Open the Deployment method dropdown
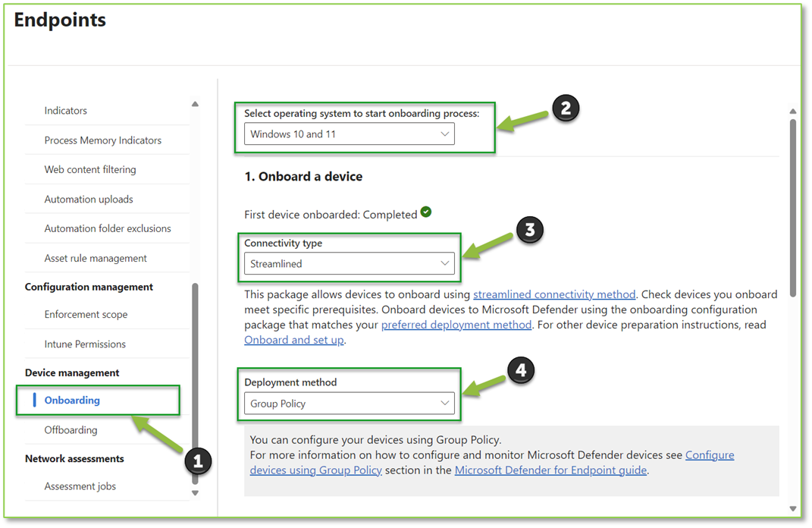 [348, 403]
